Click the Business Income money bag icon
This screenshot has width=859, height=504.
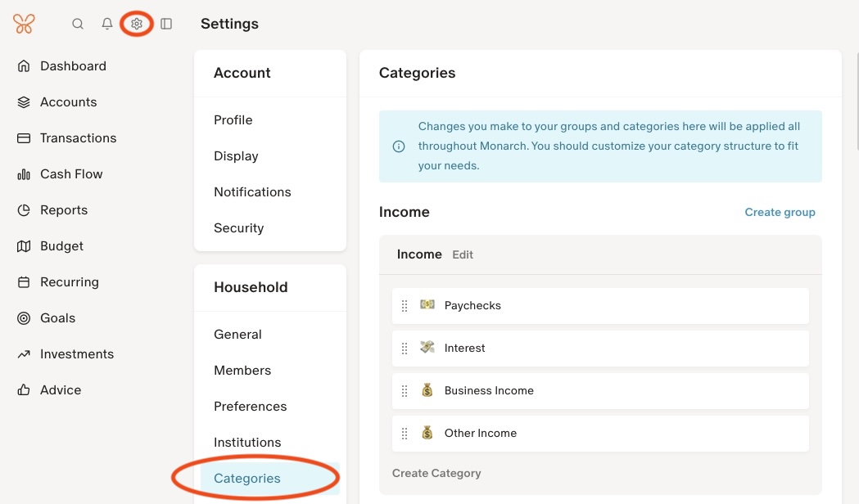click(x=427, y=390)
